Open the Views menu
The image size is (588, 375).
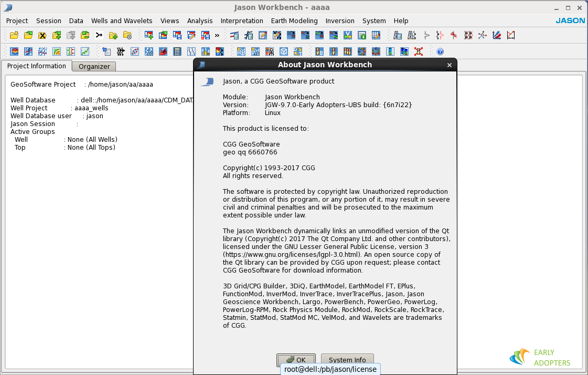[170, 20]
